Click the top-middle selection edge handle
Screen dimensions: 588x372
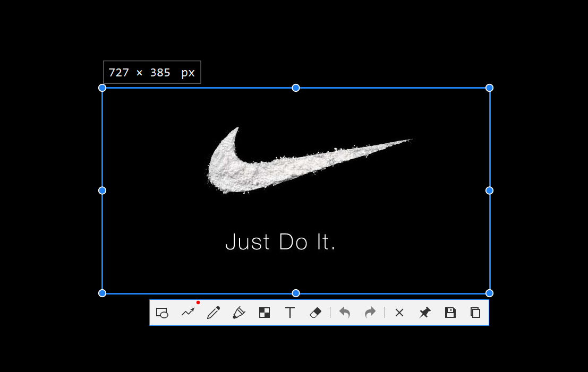pyautogui.click(x=296, y=88)
